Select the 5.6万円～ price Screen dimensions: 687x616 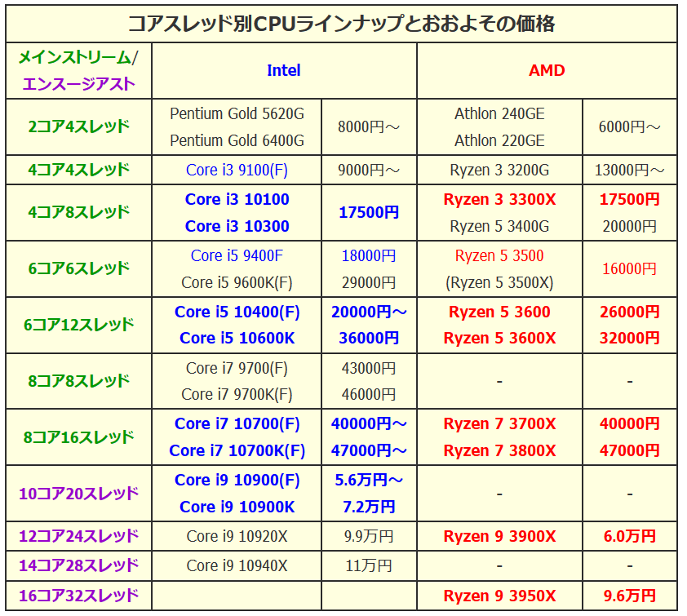click(x=369, y=480)
